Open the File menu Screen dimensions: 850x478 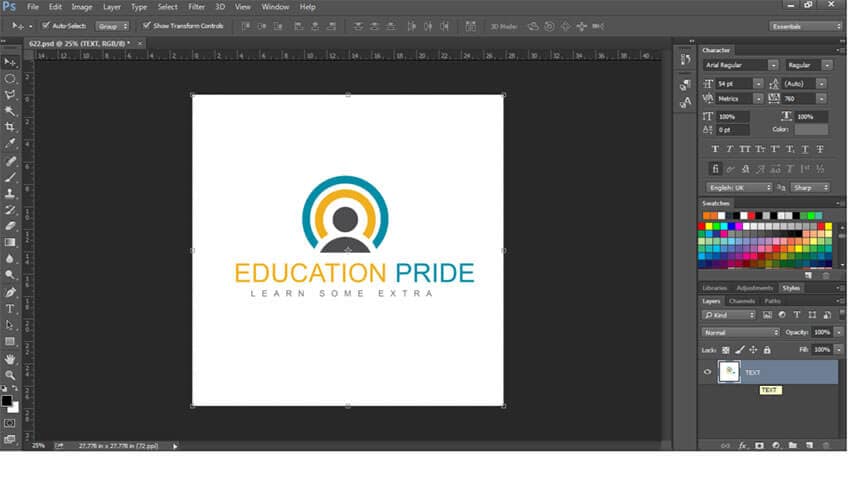pyautogui.click(x=33, y=7)
